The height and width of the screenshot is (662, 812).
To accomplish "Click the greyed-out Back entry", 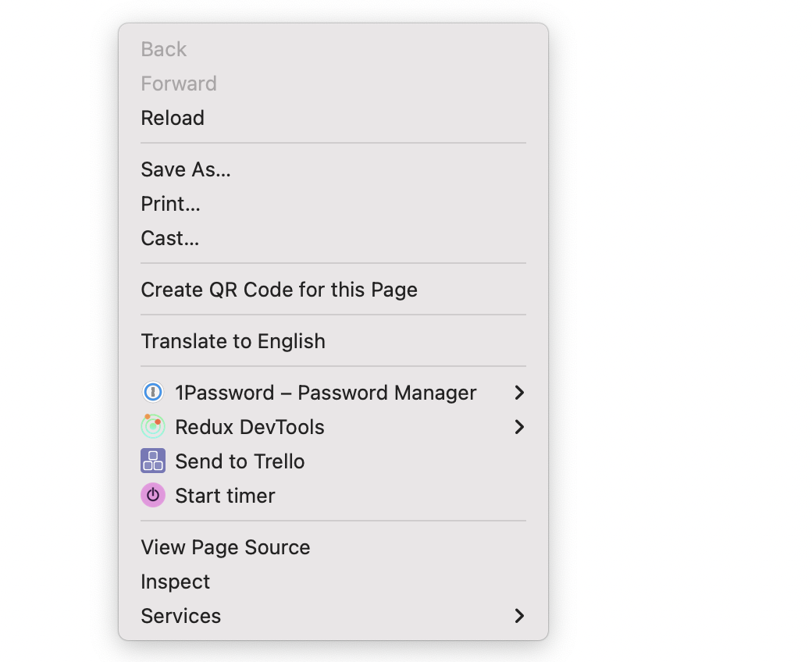I will click(164, 49).
